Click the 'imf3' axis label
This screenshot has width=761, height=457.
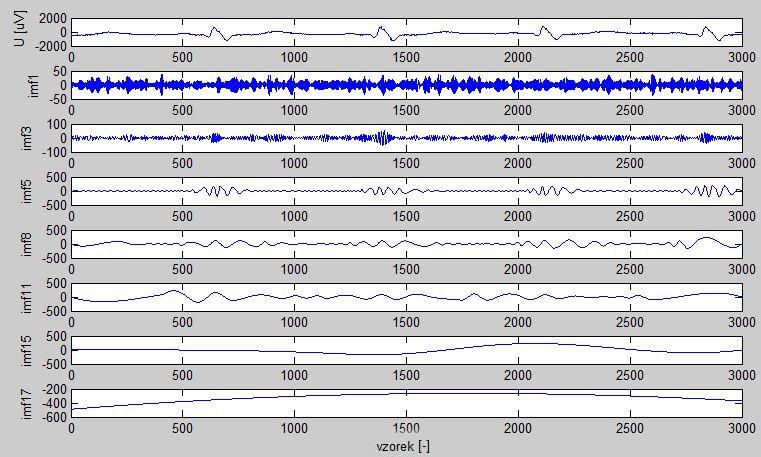(27, 138)
